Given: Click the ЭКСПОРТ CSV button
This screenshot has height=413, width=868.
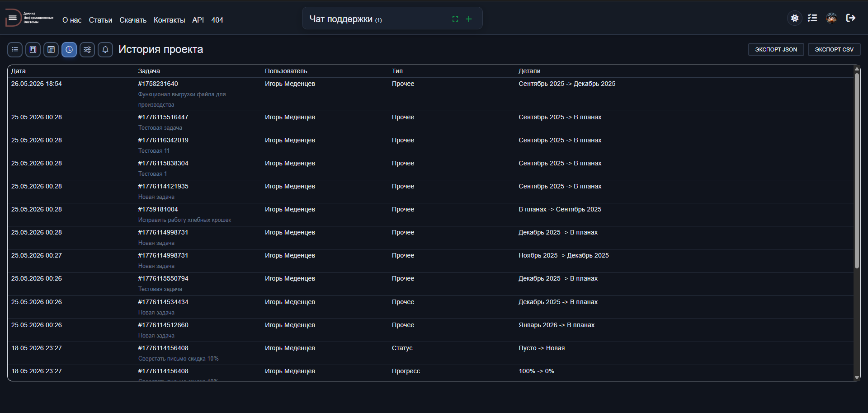Looking at the screenshot, I should (834, 50).
